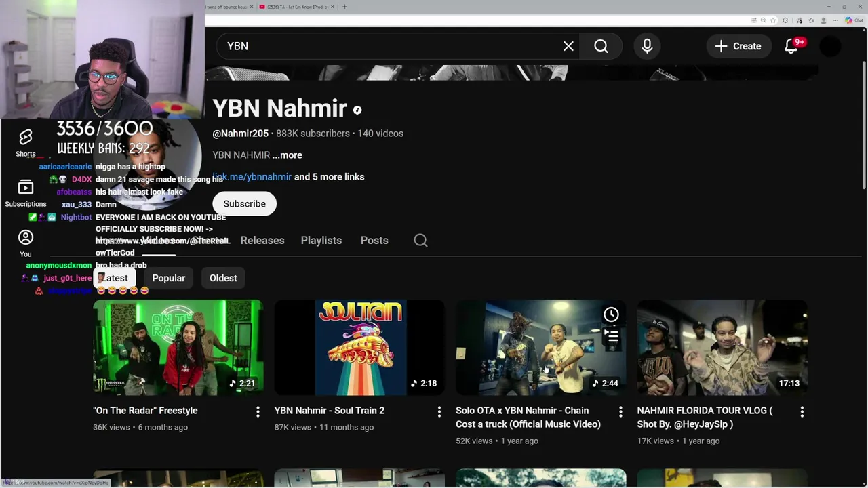Click the account avatar at top right

(x=831, y=46)
